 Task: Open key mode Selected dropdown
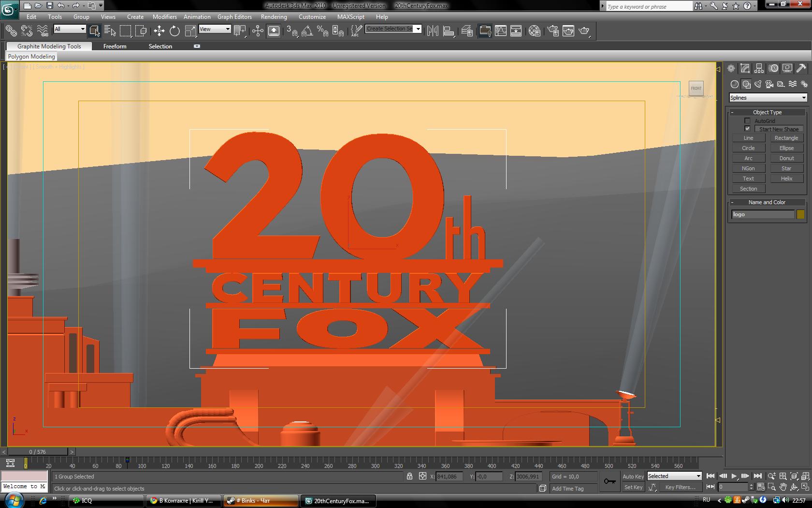674,476
